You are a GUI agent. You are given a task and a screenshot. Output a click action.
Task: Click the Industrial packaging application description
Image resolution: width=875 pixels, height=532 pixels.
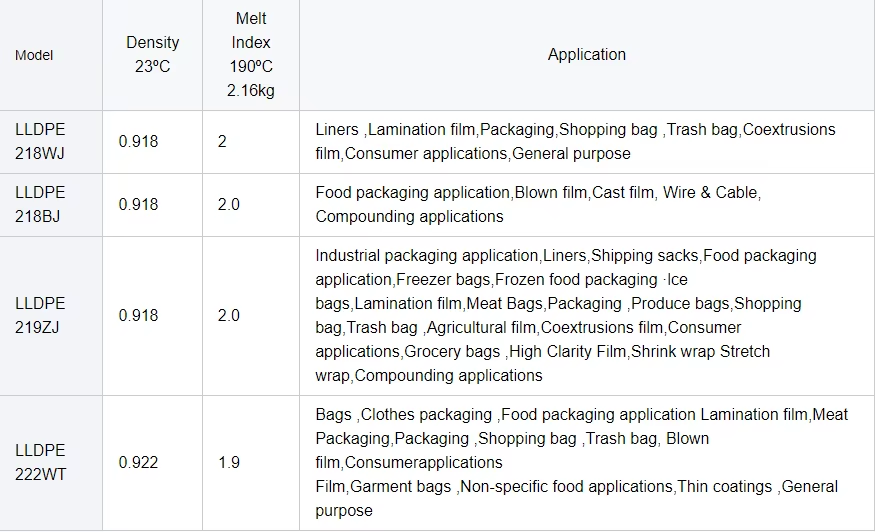(x=566, y=315)
